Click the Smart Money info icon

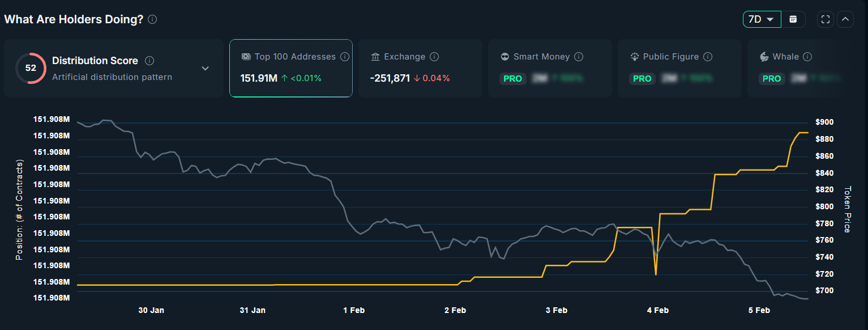point(579,57)
